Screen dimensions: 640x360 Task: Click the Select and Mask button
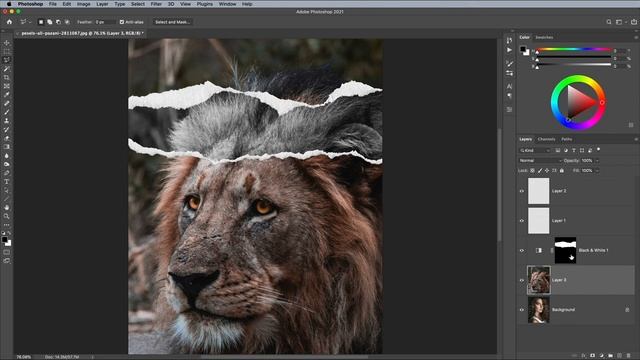[172, 22]
